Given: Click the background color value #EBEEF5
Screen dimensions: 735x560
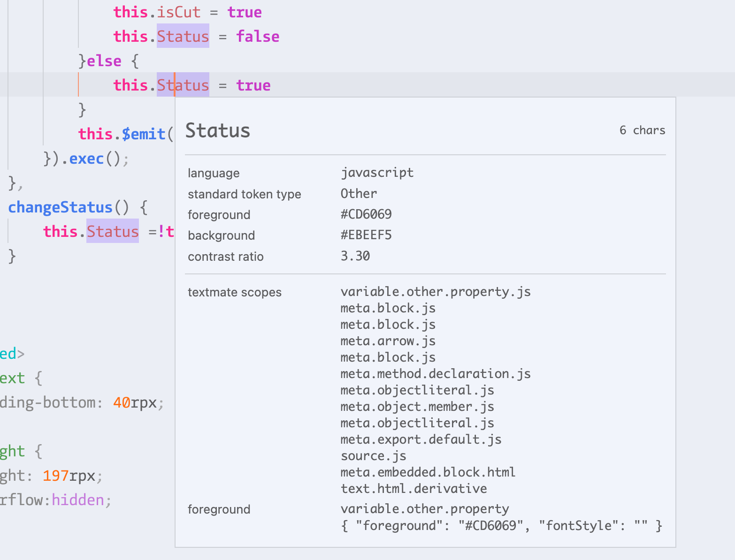Looking at the screenshot, I should click(367, 235).
